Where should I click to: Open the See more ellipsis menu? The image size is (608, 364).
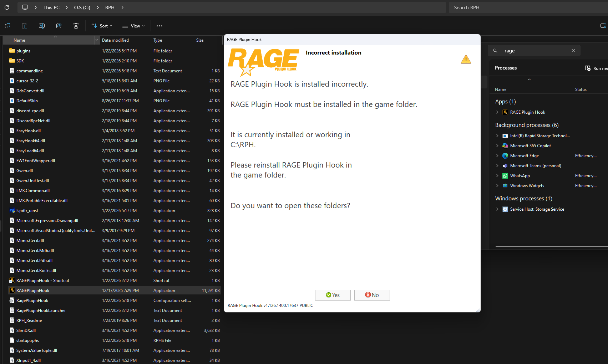coord(159,26)
